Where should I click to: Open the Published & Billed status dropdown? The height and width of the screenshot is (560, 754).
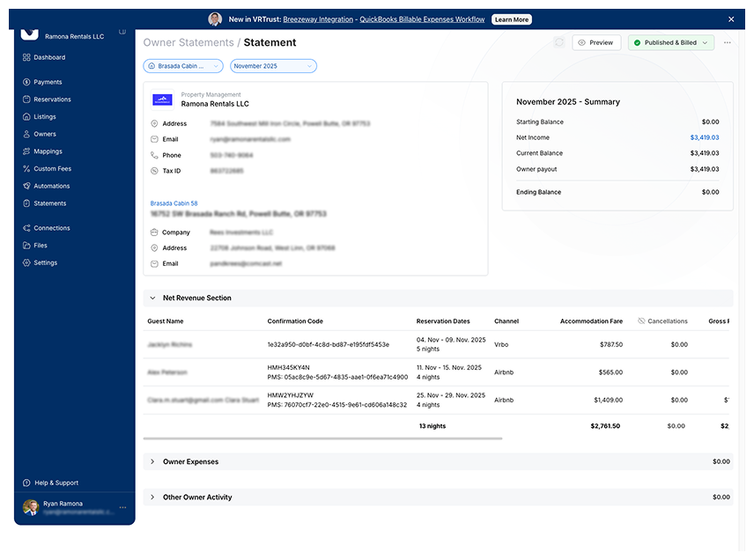670,42
